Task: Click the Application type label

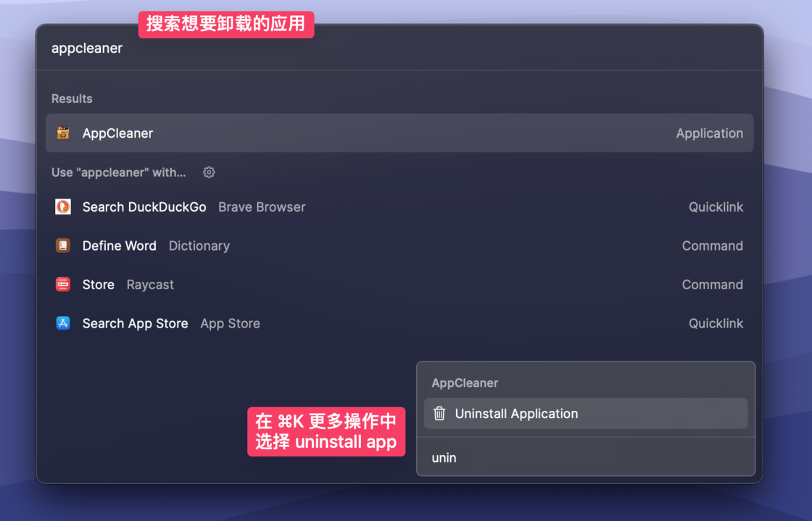Action: pos(710,133)
